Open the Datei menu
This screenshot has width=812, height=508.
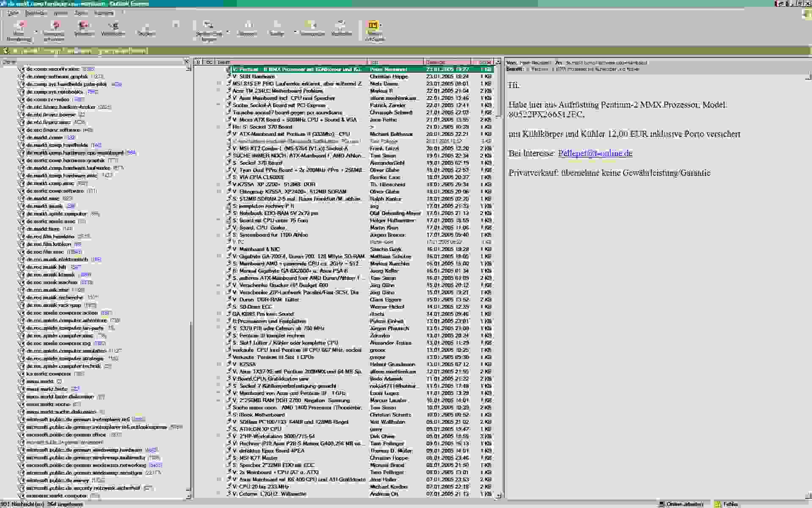[x=13, y=13]
